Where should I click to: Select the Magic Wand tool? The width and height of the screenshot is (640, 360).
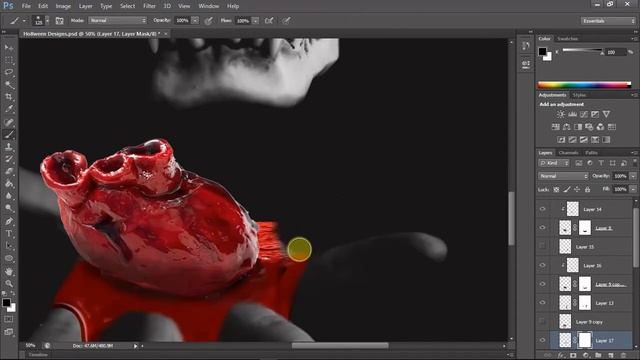tap(9, 84)
